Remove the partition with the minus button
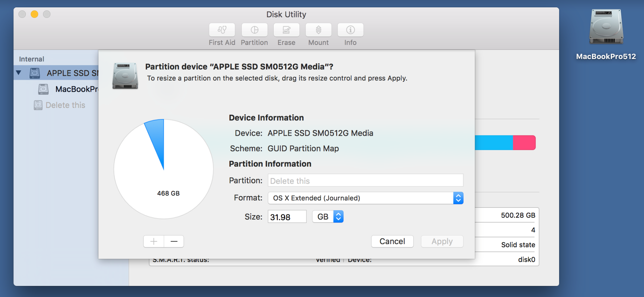This screenshot has height=297, width=644. (x=174, y=241)
